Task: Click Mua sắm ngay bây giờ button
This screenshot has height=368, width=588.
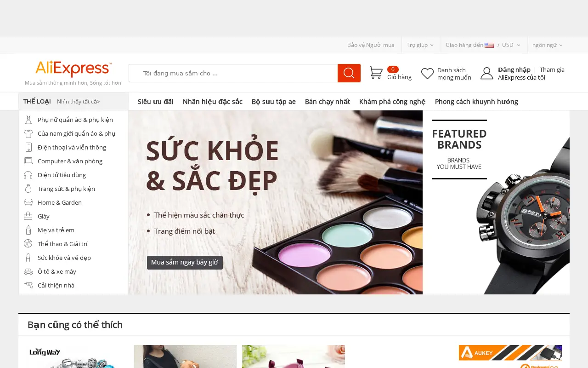Action: (185, 263)
